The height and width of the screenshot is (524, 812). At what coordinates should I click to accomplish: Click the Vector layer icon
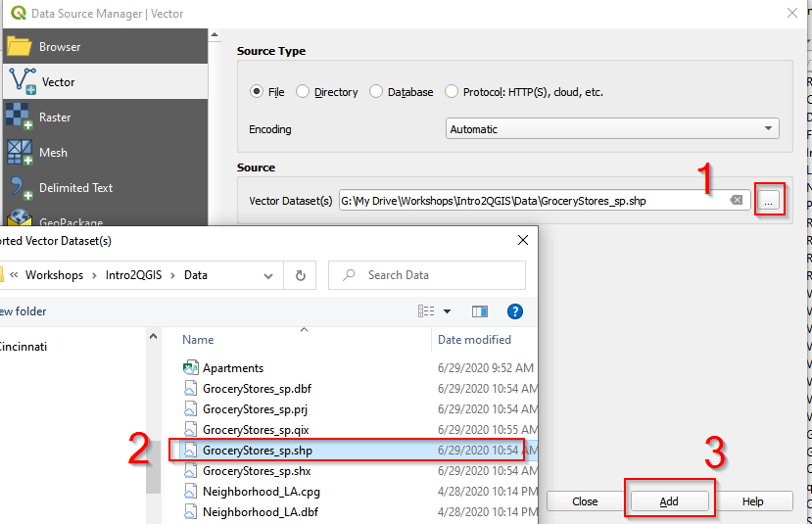pyautogui.click(x=22, y=82)
